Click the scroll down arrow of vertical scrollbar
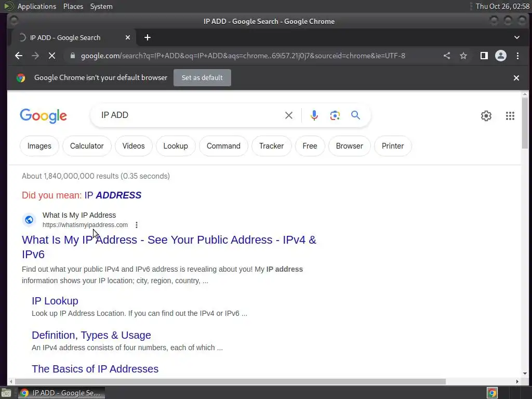 pos(525,374)
